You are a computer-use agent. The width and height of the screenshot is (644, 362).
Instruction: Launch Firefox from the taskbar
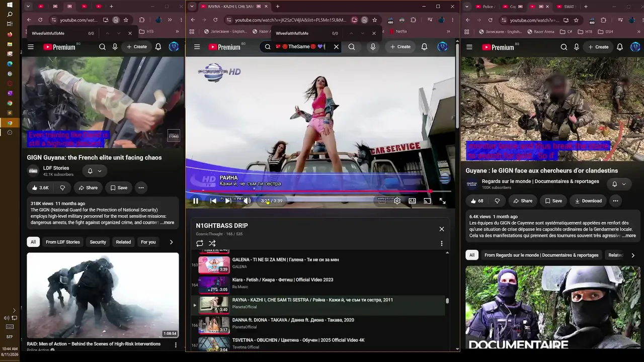[10, 34]
